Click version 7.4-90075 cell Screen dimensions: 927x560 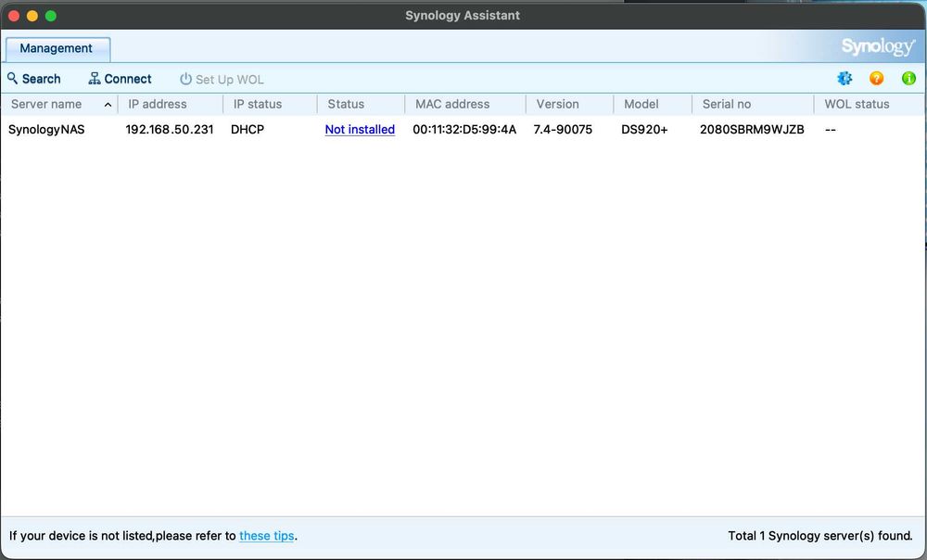point(563,130)
